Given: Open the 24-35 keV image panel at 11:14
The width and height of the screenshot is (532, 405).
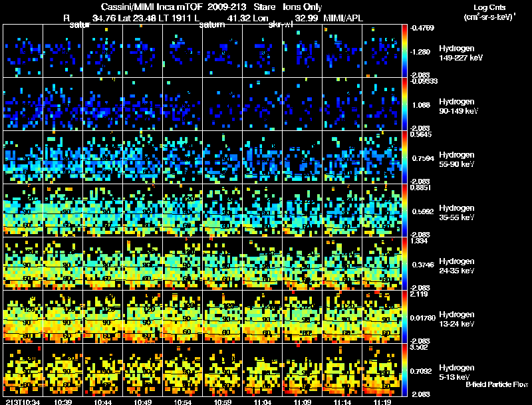Looking at the screenshot, I should (342, 263).
